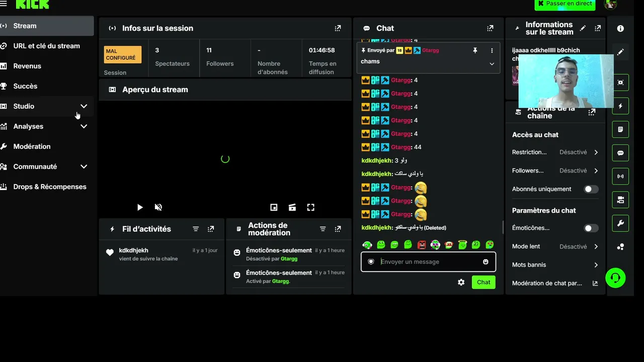Click the chat bubble icon in right sidebar

[620, 153]
